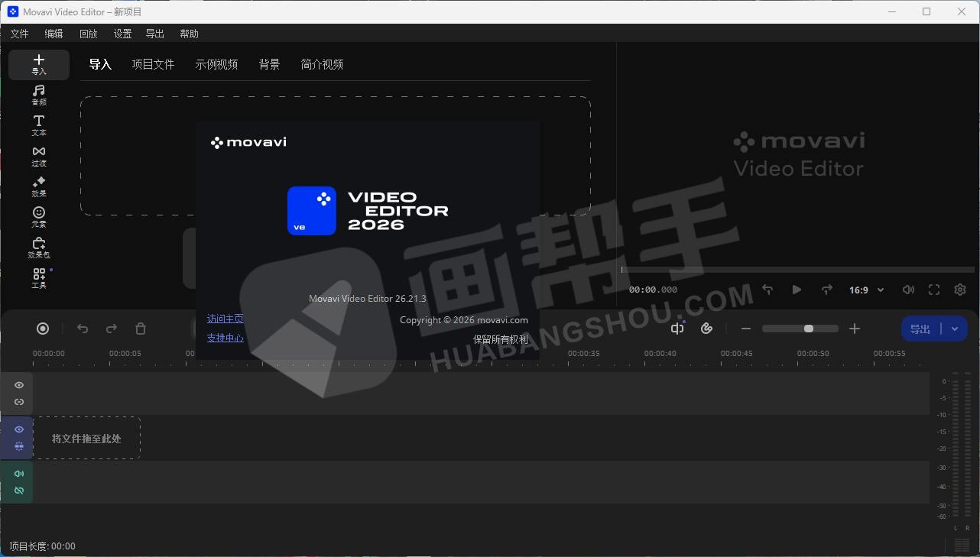Step forward one frame in preview

coord(826,290)
